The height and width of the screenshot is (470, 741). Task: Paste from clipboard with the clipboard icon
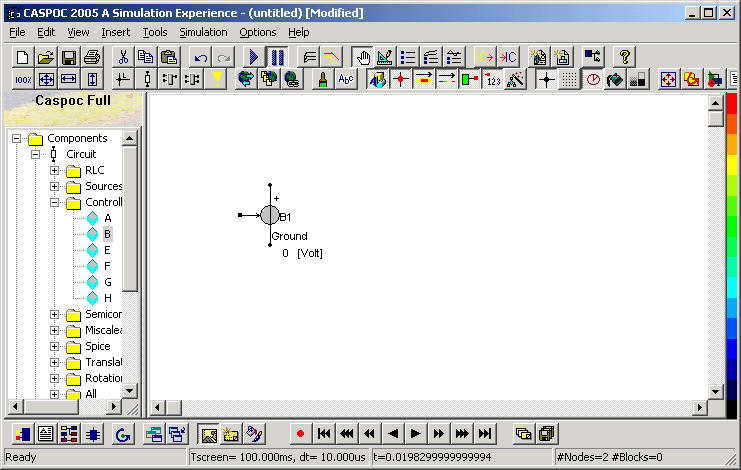click(x=169, y=57)
